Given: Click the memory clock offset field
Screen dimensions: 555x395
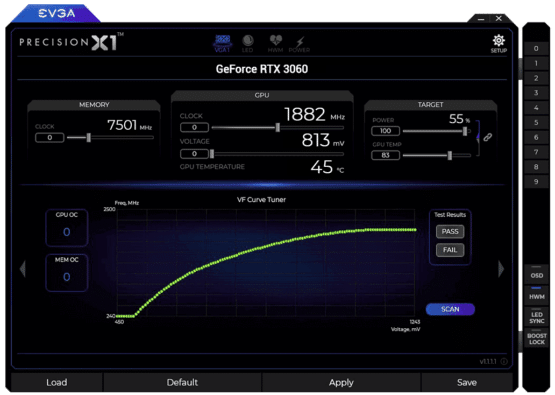Looking at the screenshot, I should (50, 137).
